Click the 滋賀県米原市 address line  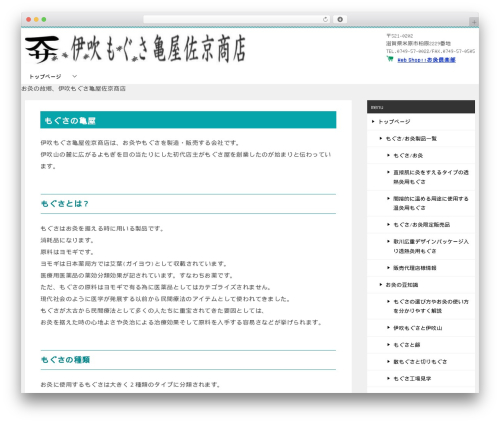[418, 44]
